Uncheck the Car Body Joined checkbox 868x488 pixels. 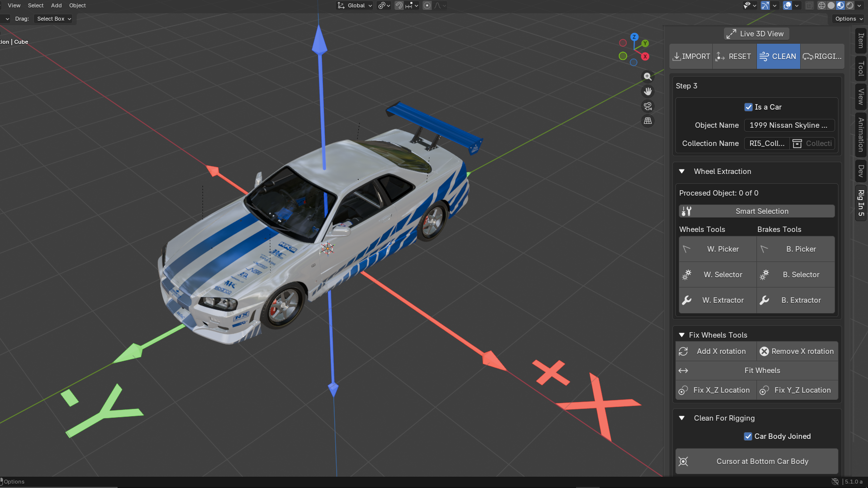pos(748,436)
